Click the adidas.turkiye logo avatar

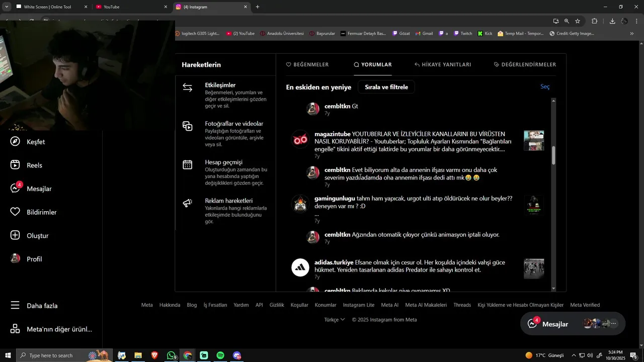[x=300, y=267]
